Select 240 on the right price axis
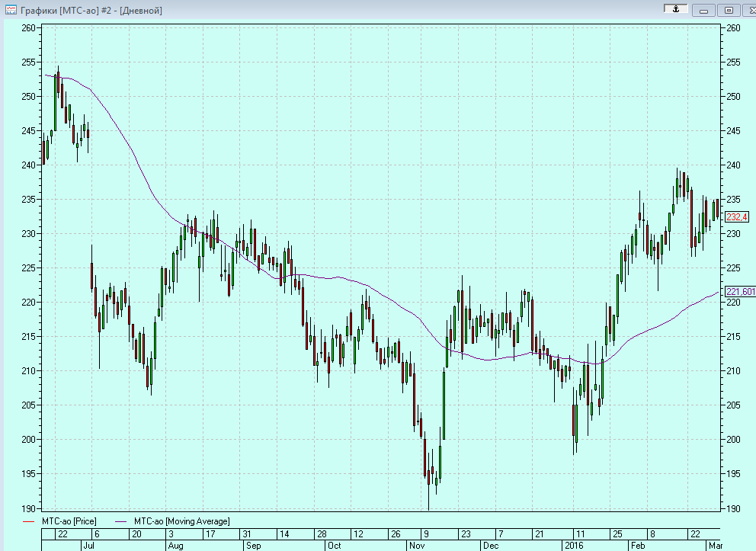The image size is (756, 551). (733, 165)
